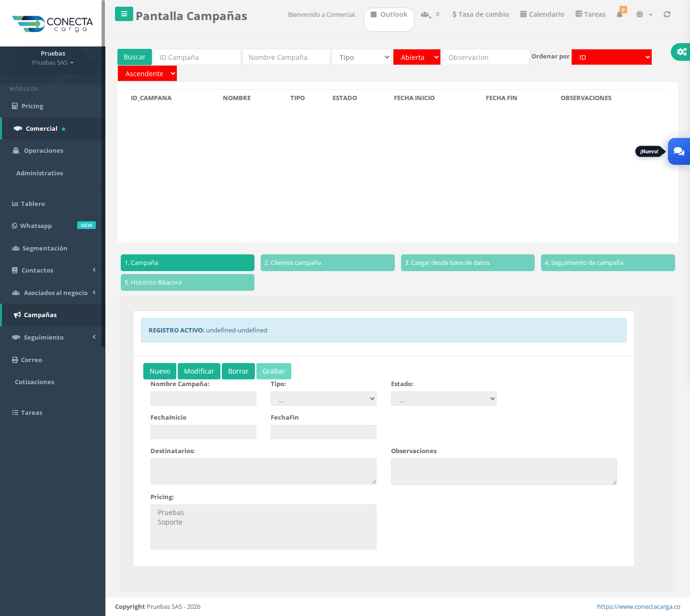Open the Tipo dropdown in campaign form
The height and width of the screenshot is (616, 690).
click(323, 399)
